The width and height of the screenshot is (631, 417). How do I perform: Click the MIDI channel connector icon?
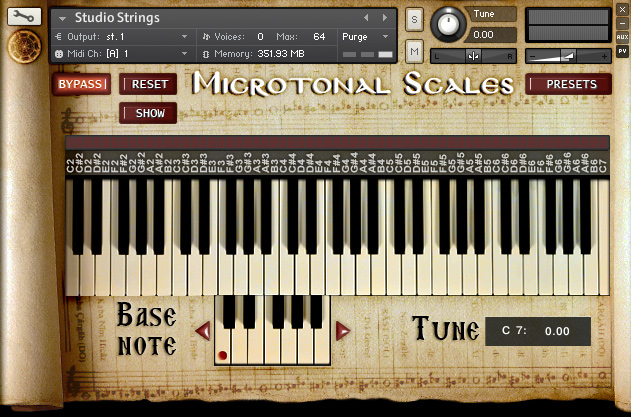tap(59, 54)
